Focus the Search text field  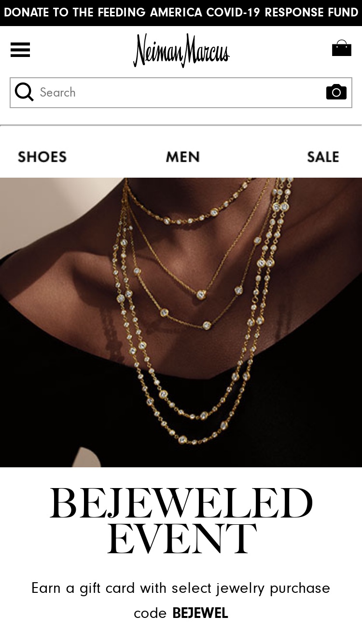181,93
